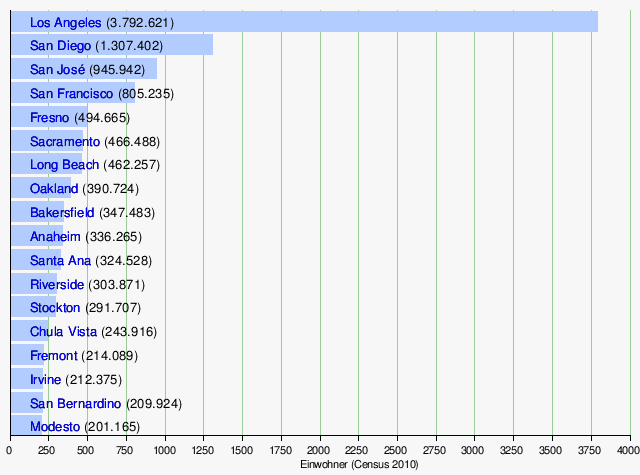This screenshot has height=475, width=640.
Task: Click the 4000 axis label
Action: pos(629,450)
